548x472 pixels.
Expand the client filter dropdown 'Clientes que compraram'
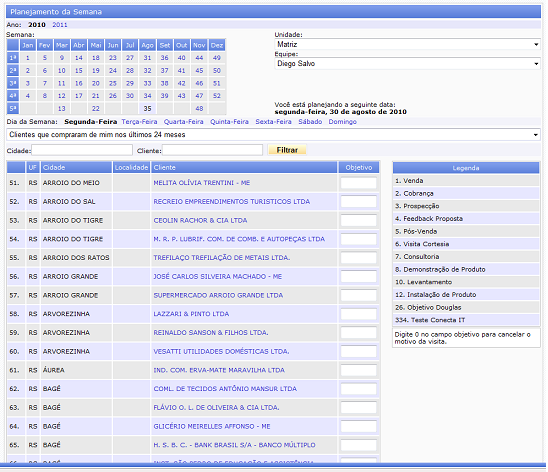tap(273, 135)
